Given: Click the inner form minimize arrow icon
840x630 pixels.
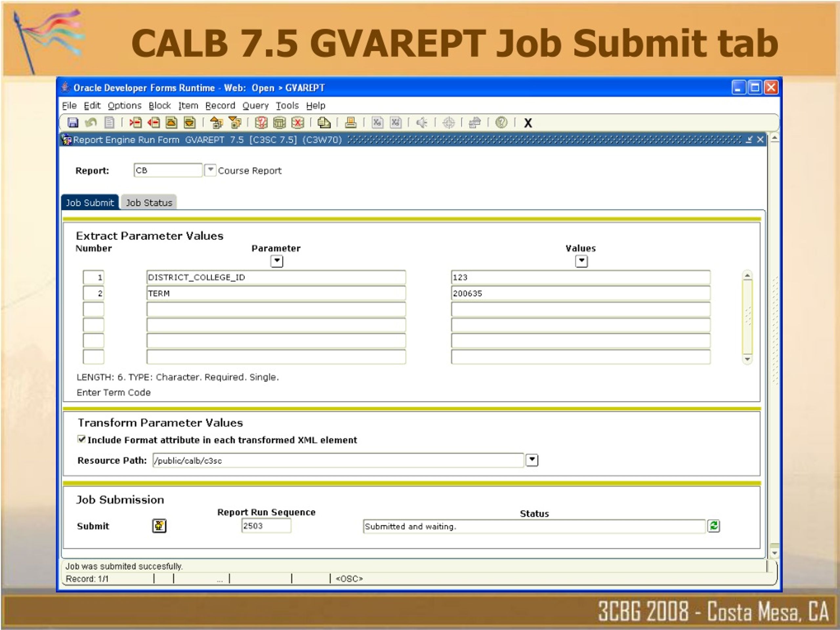Looking at the screenshot, I should (x=749, y=140).
